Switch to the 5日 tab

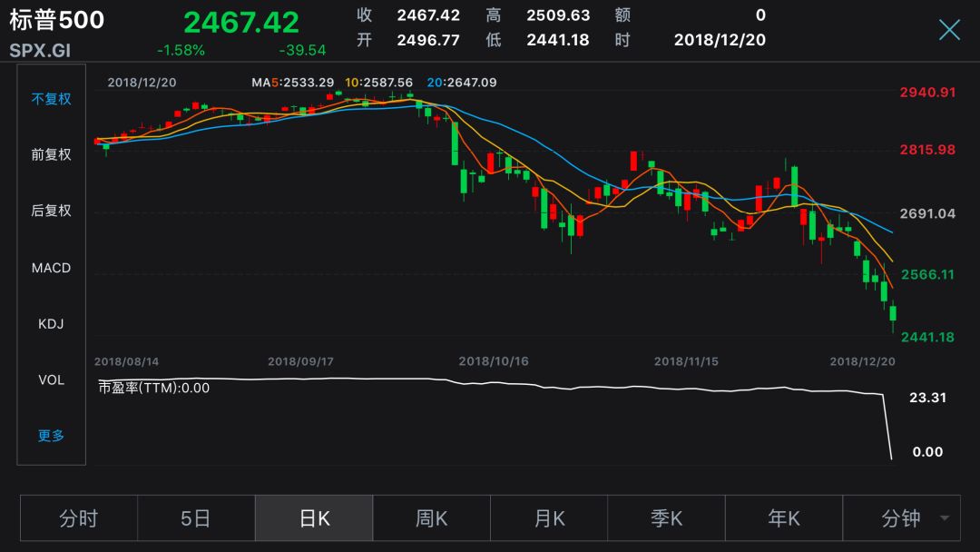196,517
